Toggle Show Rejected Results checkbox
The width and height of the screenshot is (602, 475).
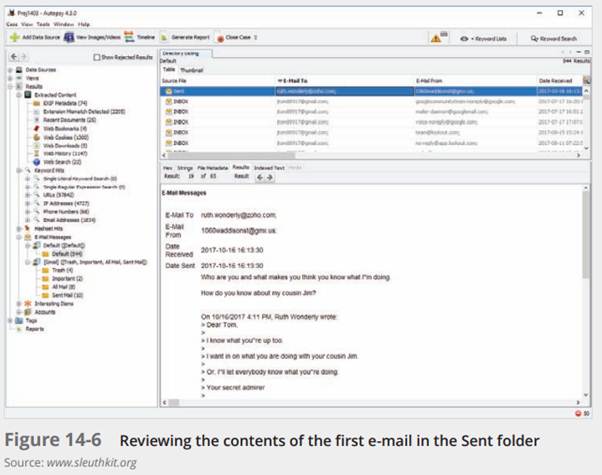point(97,57)
